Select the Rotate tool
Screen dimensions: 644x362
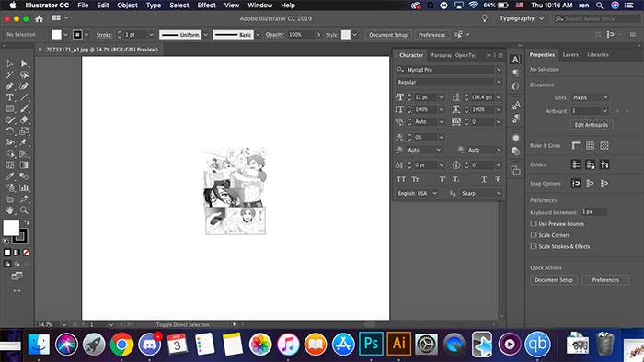coord(10,131)
